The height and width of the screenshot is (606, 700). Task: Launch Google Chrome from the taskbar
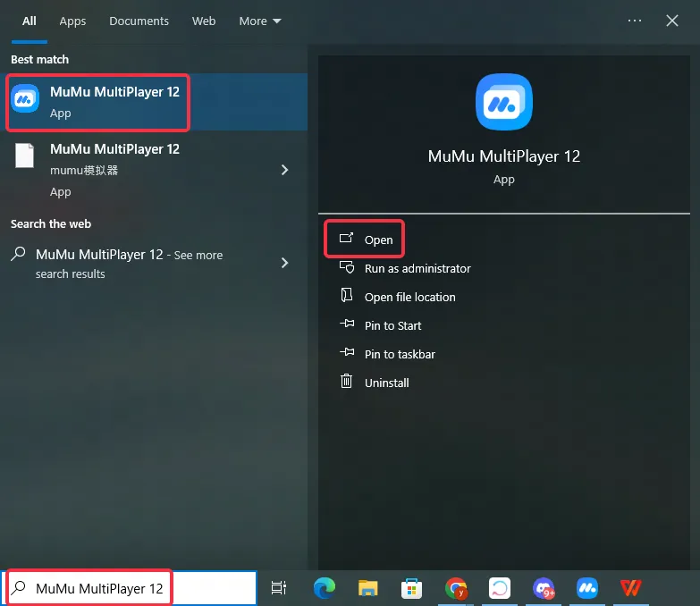tap(456, 588)
